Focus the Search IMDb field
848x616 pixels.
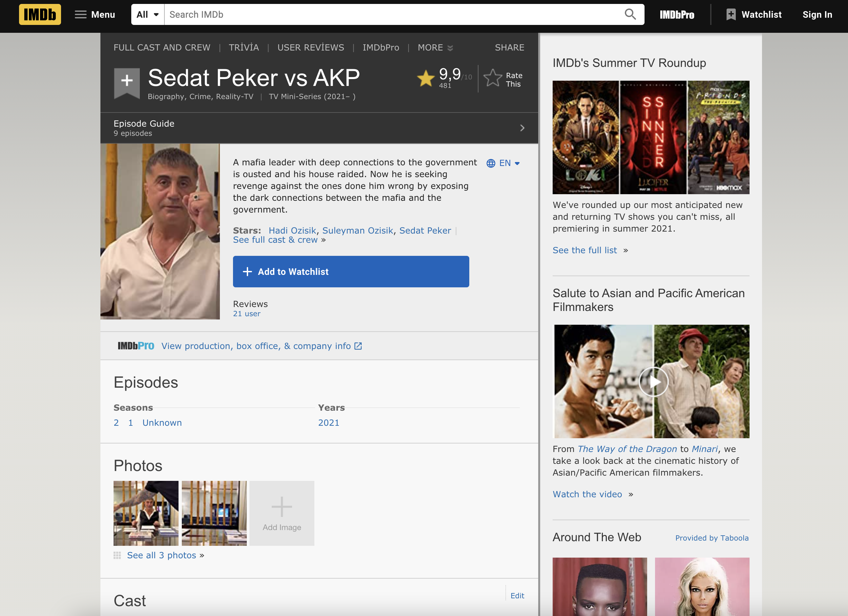coord(392,14)
